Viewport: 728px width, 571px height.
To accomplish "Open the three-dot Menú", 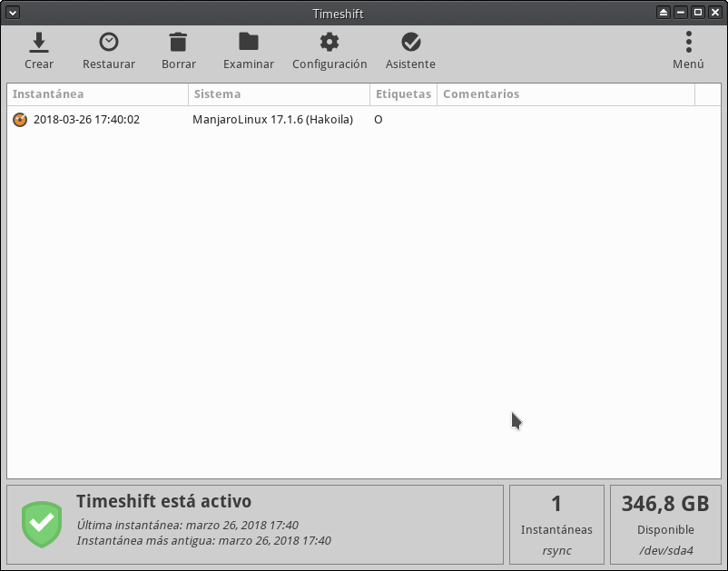I will pyautogui.click(x=688, y=42).
